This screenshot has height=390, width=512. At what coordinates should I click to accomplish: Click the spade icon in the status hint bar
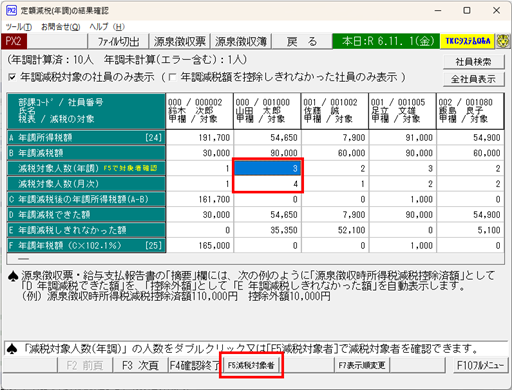click(x=12, y=349)
